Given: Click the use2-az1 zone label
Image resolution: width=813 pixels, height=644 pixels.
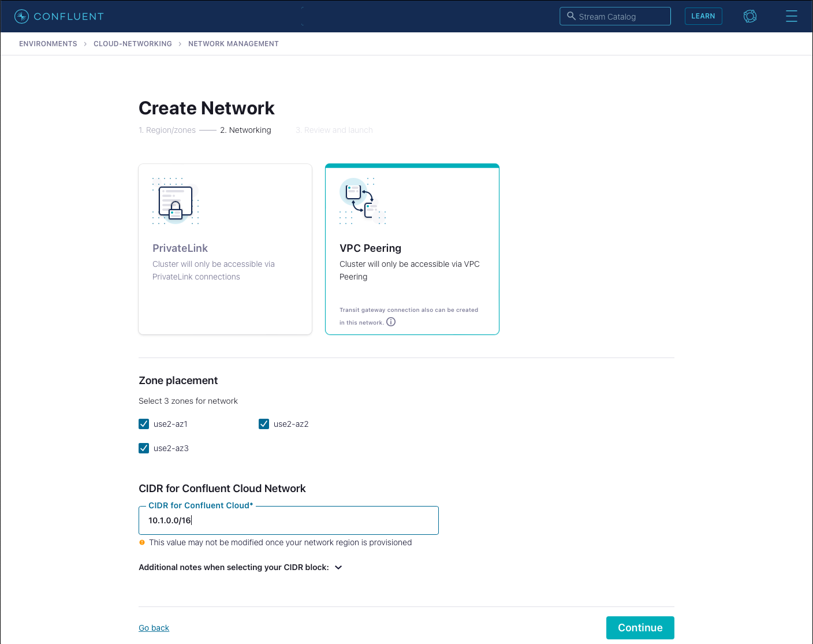Looking at the screenshot, I should (x=170, y=424).
